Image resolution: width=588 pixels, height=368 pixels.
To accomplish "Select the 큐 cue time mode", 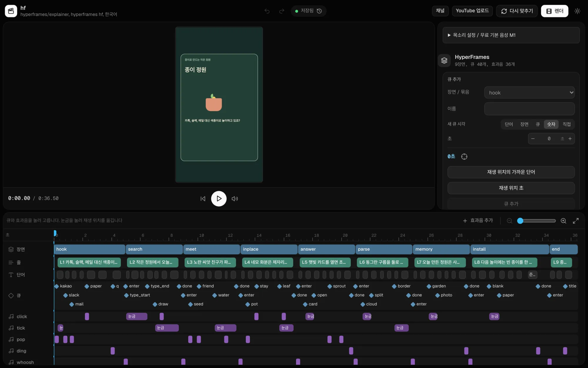I will click(538, 124).
